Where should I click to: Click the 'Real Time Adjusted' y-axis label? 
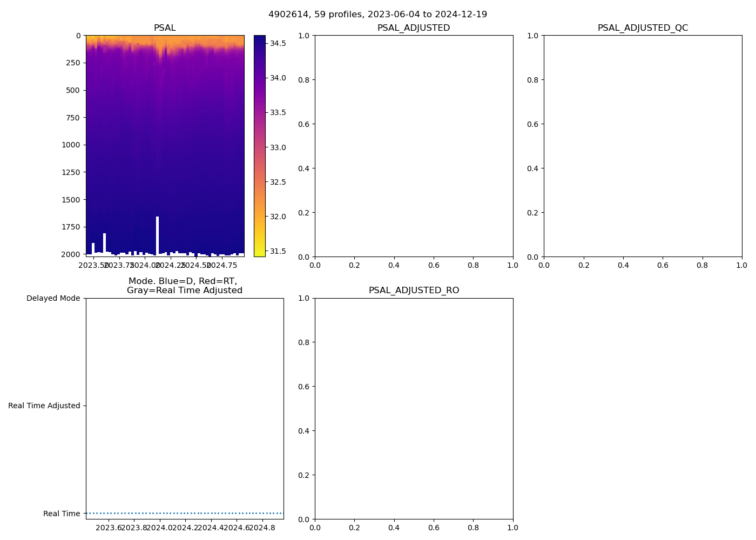44,406
